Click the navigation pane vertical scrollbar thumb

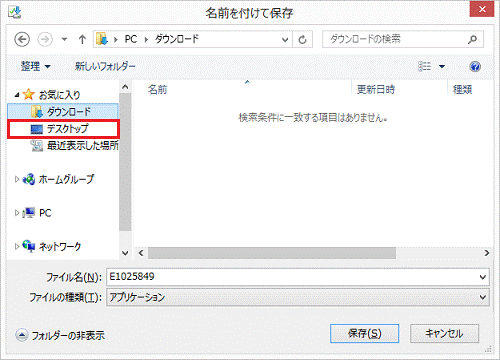tap(125, 162)
